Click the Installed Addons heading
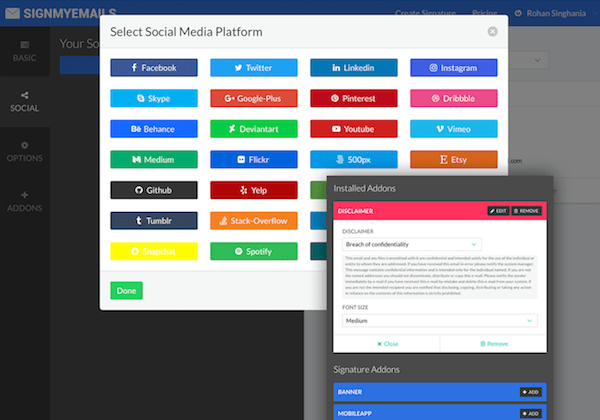Screen dimensions: 600x420 [x=364, y=188]
